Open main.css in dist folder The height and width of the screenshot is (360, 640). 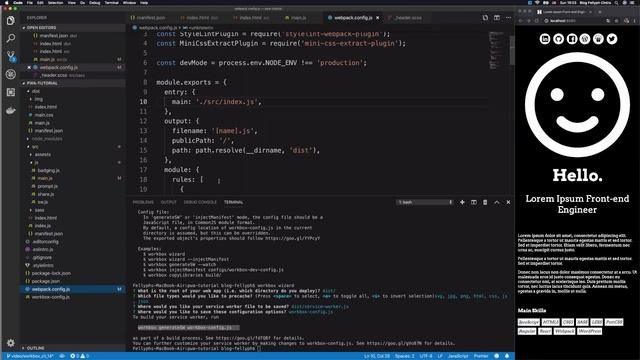(44, 115)
